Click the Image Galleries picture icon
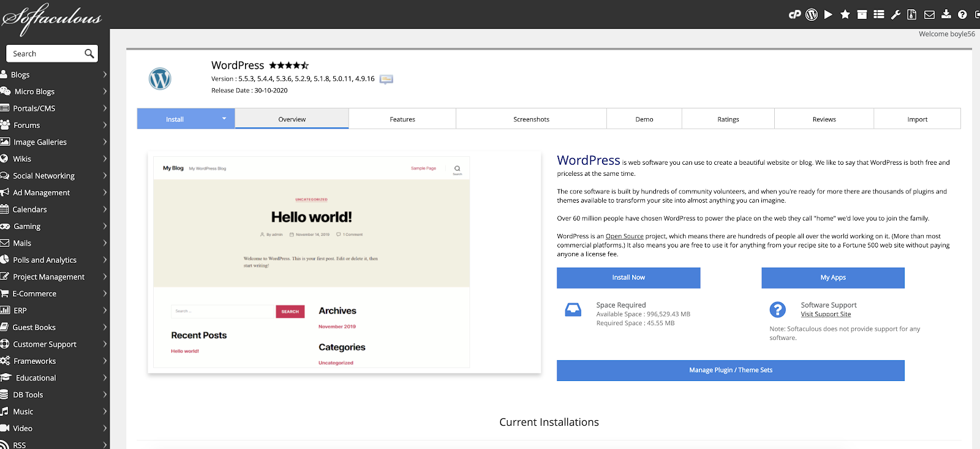The height and width of the screenshot is (449, 980). tap(5, 142)
